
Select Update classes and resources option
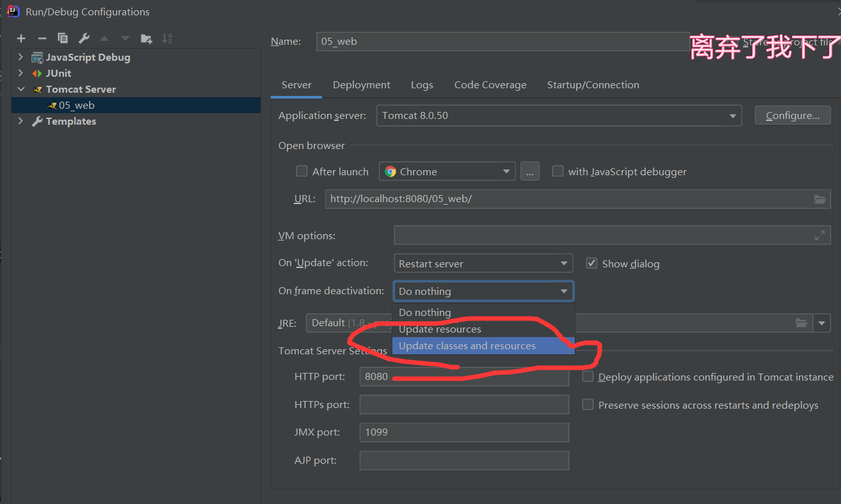[x=483, y=346]
